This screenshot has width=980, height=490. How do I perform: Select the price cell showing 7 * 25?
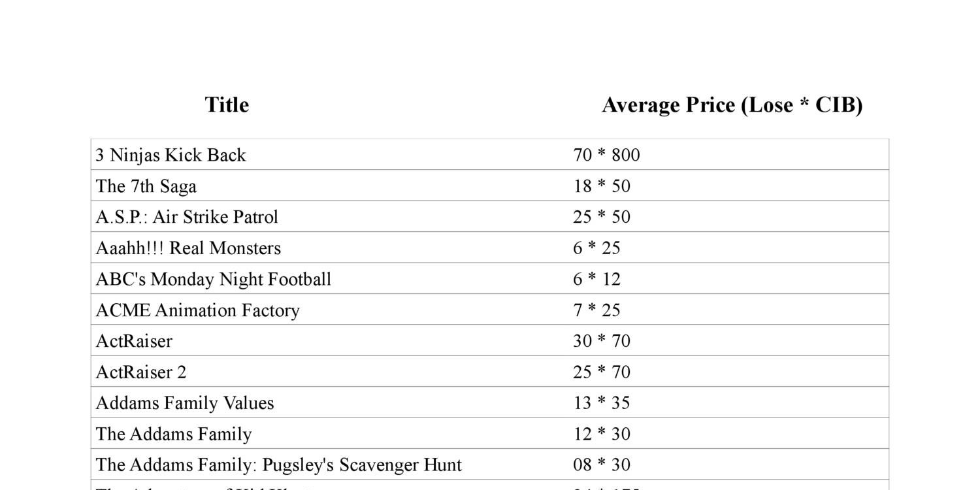pos(596,310)
